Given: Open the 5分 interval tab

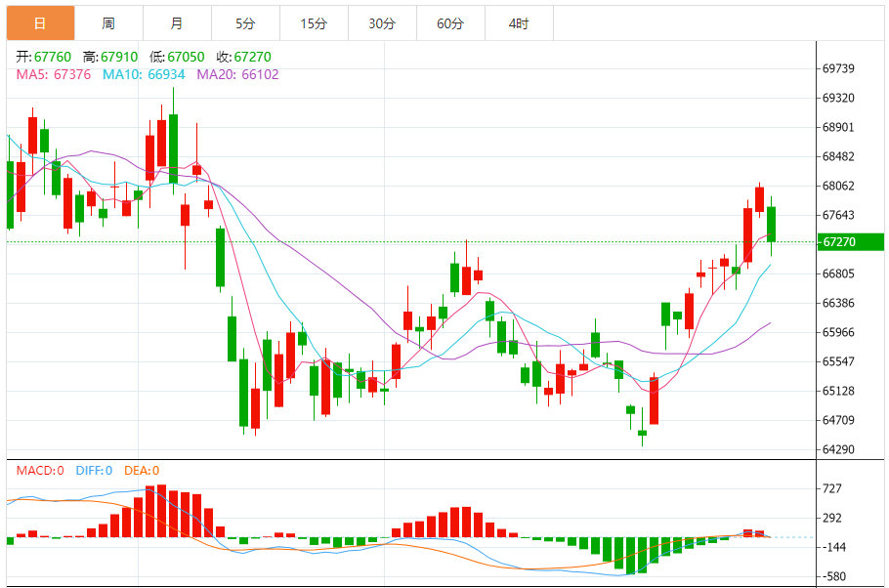Looking at the screenshot, I should pyautogui.click(x=245, y=23).
